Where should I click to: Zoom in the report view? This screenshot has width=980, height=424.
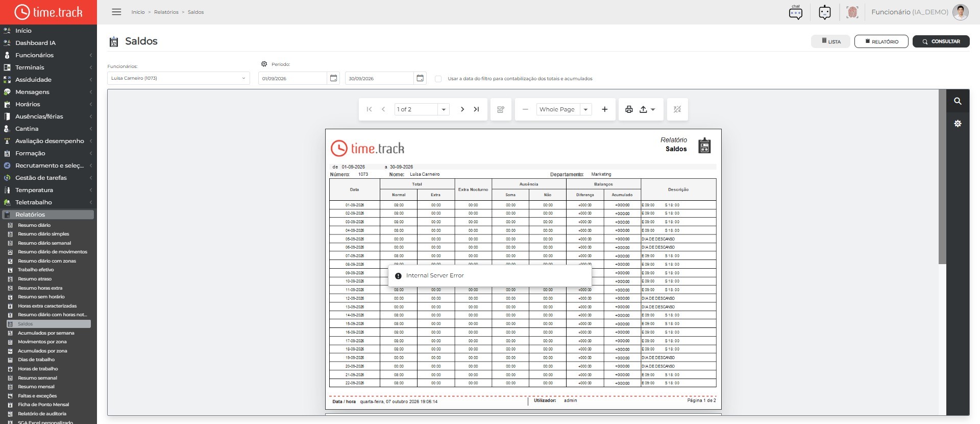pos(604,109)
